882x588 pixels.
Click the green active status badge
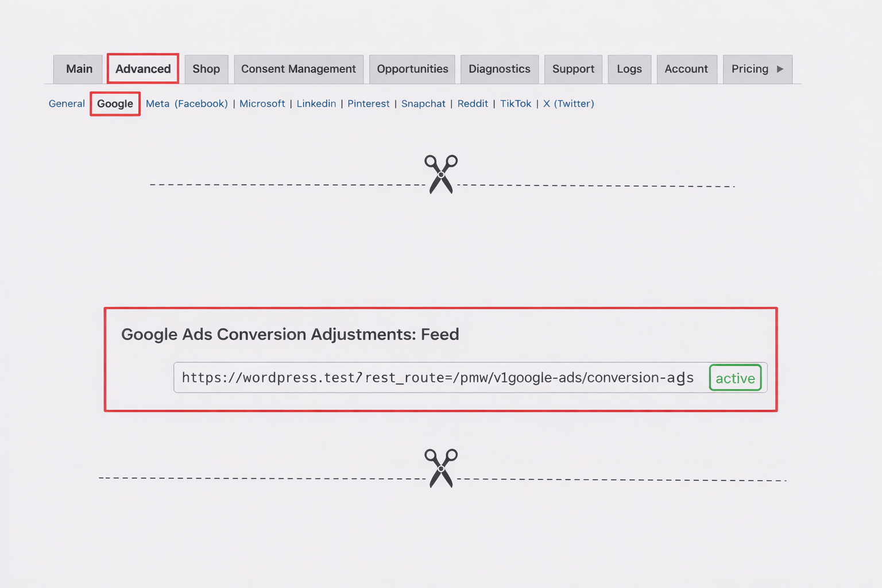[x=735, y=378]
